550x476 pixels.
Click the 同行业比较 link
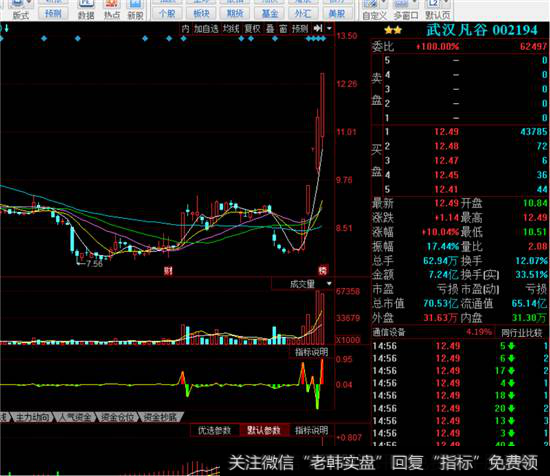521,333
